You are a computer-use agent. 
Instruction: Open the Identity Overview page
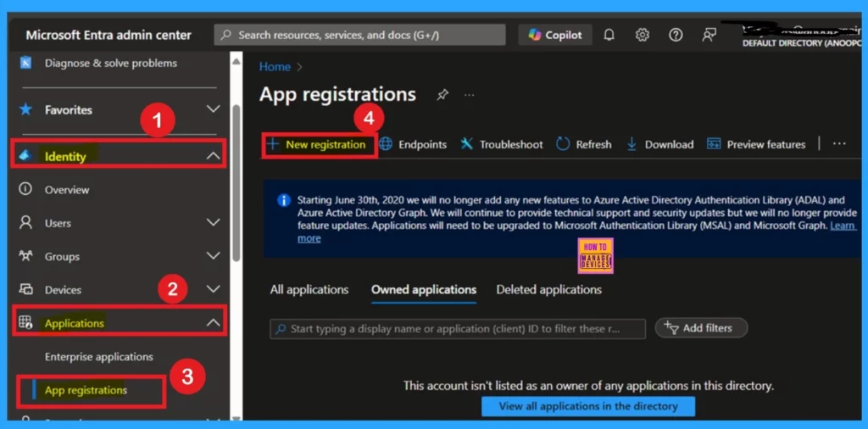tap(66, 190)
